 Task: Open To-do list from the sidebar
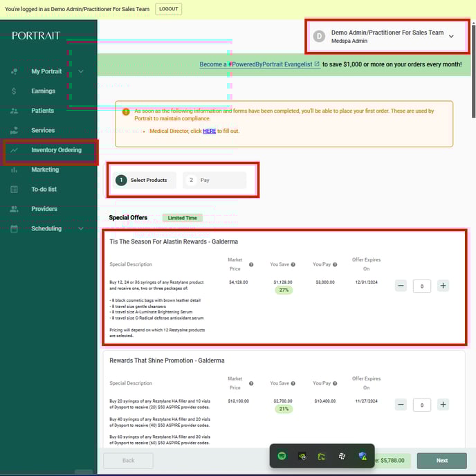pyautogui.click(x=44, y=190)
